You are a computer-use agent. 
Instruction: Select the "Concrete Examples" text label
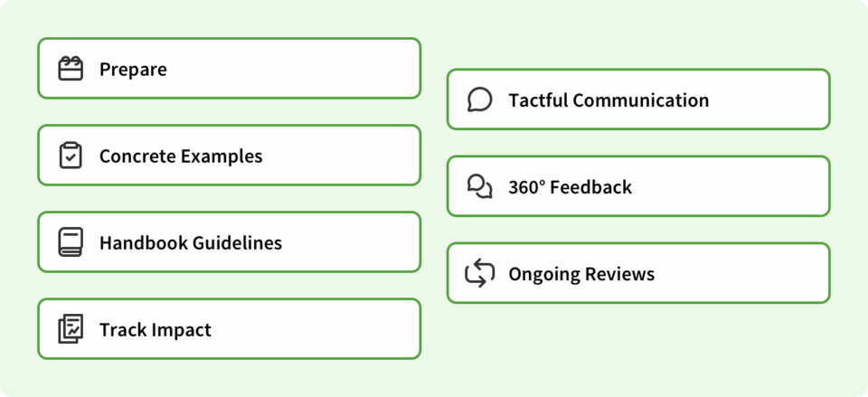coord(181,156)
